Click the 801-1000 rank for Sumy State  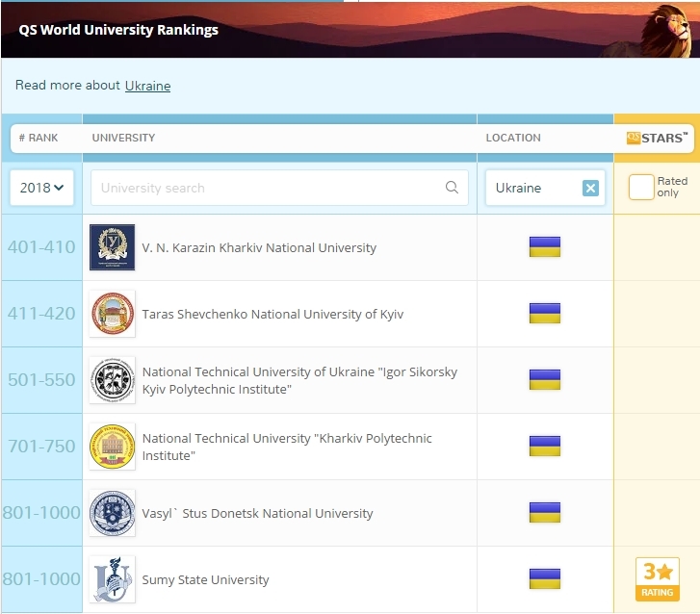pos(41,579)
